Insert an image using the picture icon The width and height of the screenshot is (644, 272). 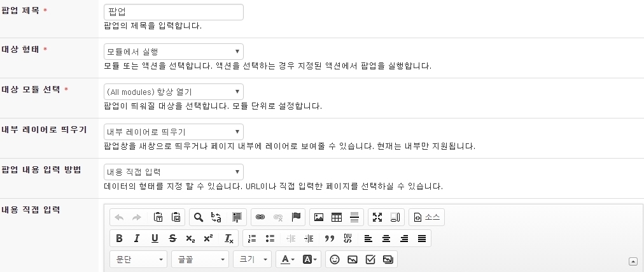tap(319, 217)
